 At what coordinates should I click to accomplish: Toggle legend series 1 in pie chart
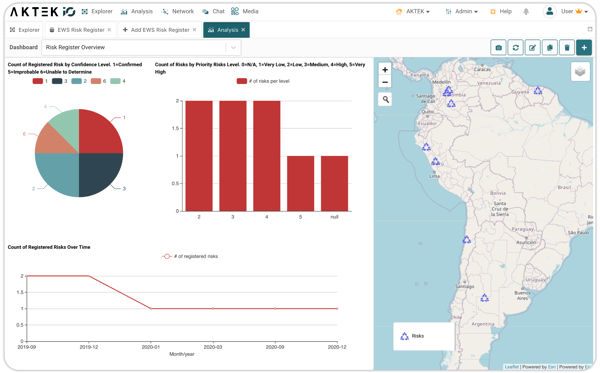pos(40,81)
